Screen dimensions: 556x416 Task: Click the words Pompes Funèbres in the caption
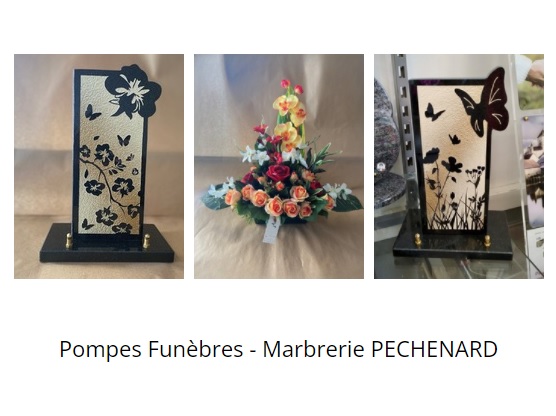tap(151, 349)
